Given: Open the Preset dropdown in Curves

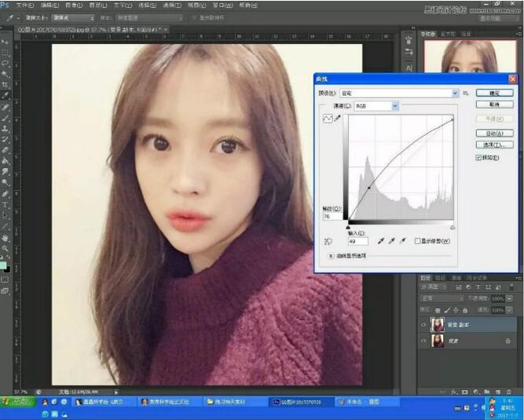Looking at the screenshot, I should 399,93.
